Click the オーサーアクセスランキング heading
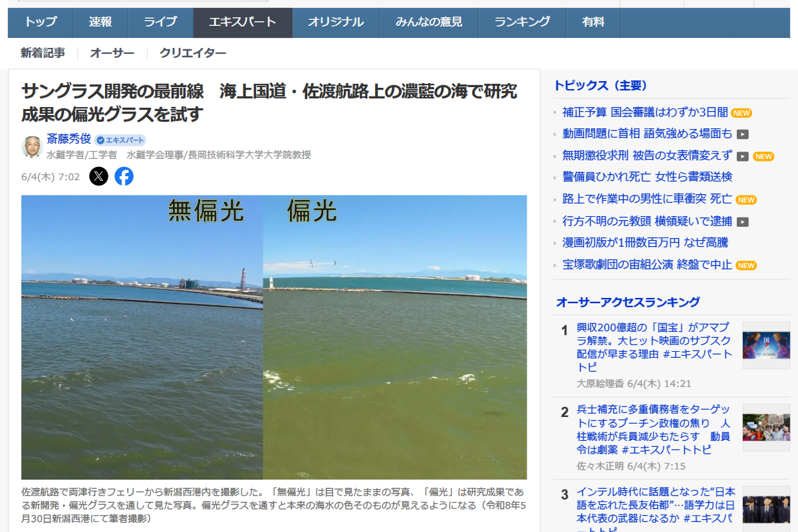Image resolution: width=798 pixels, height=532 pixels. pyautogui.click(x=628, y=303)
